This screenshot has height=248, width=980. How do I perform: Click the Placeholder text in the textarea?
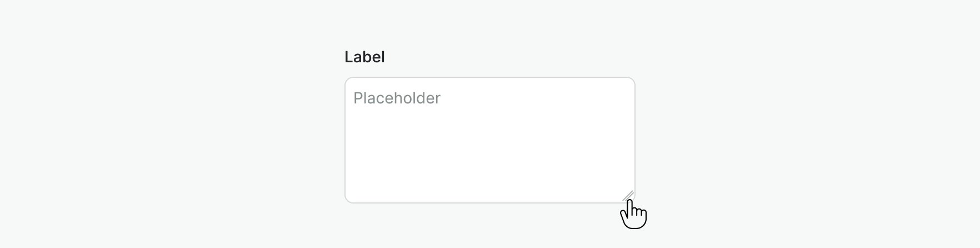397,98
